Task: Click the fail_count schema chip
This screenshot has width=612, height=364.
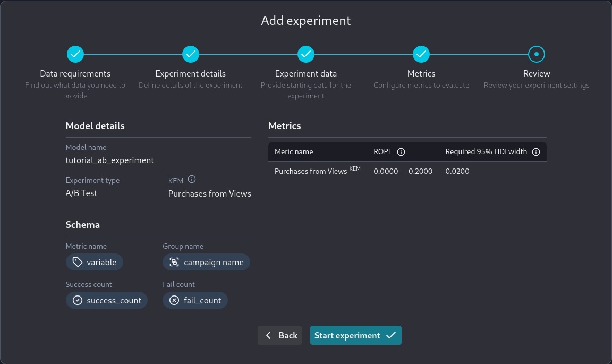Action: 195,300
